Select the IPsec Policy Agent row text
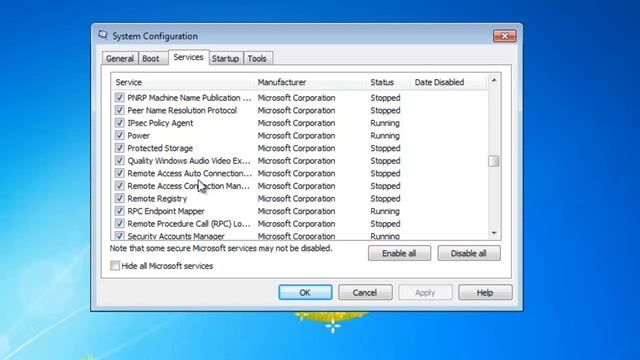640x360 pixels. (x=160, y=123)
